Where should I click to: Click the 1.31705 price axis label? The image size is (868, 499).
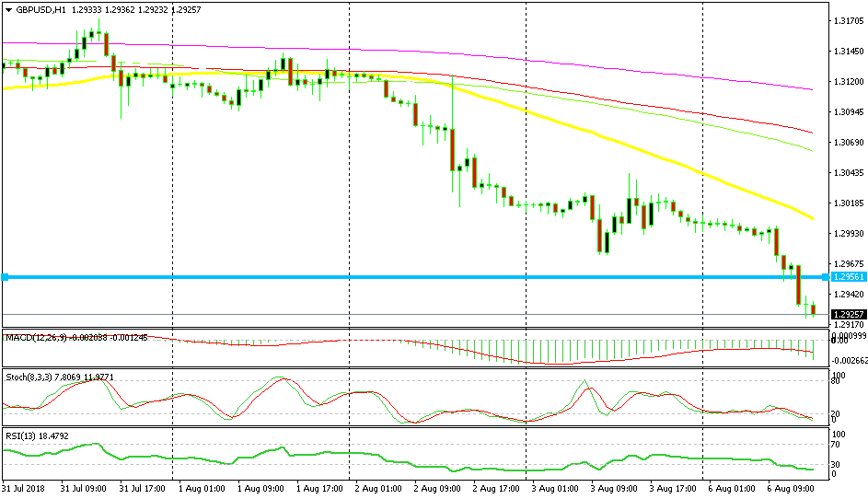848,21
